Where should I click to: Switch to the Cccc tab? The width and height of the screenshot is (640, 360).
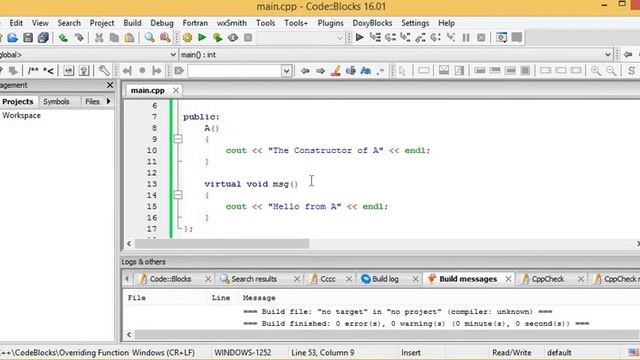tap(327, 279)
